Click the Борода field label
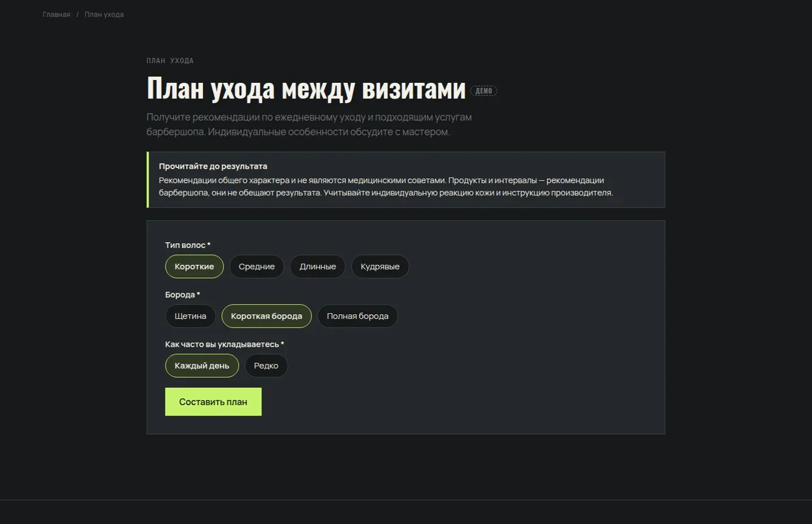The height and width of the screenshot is (524, 812). click(183, 294)
